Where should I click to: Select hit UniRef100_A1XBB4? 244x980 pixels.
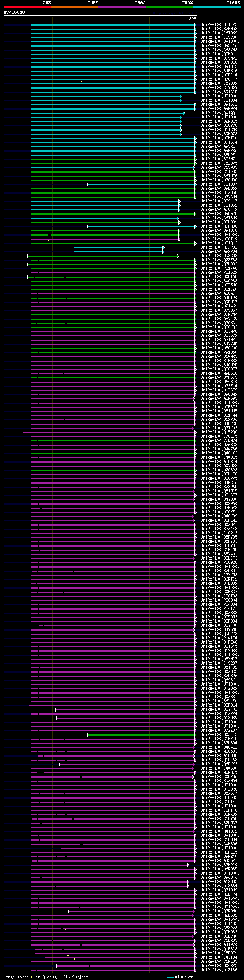pyautogui.click(x=219, y=886)
